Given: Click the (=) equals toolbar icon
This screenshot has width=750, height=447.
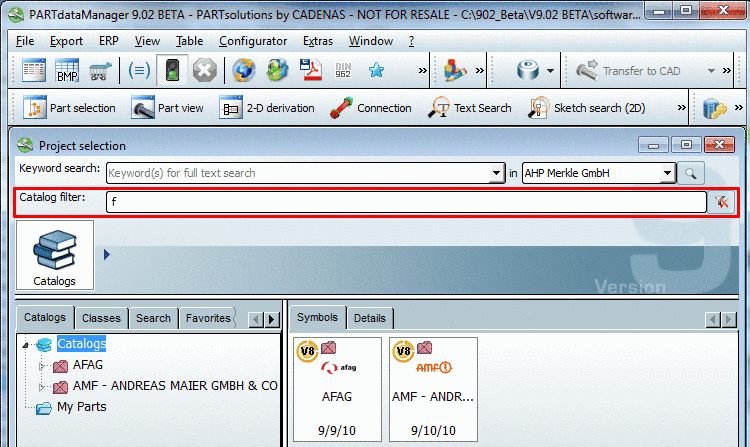Looking at the screenshot, I should point(139,71).
